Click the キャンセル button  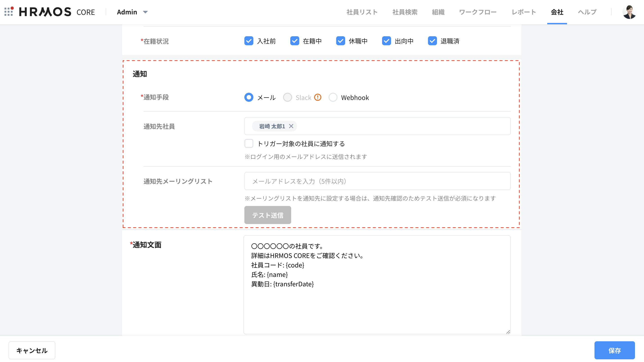(32, 350)
